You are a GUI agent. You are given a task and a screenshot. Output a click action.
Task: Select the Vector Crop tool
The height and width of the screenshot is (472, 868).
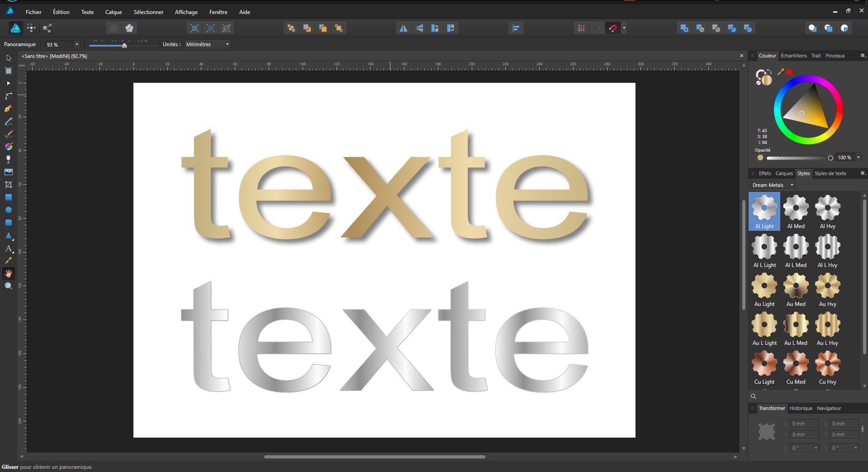click(9, 185)
